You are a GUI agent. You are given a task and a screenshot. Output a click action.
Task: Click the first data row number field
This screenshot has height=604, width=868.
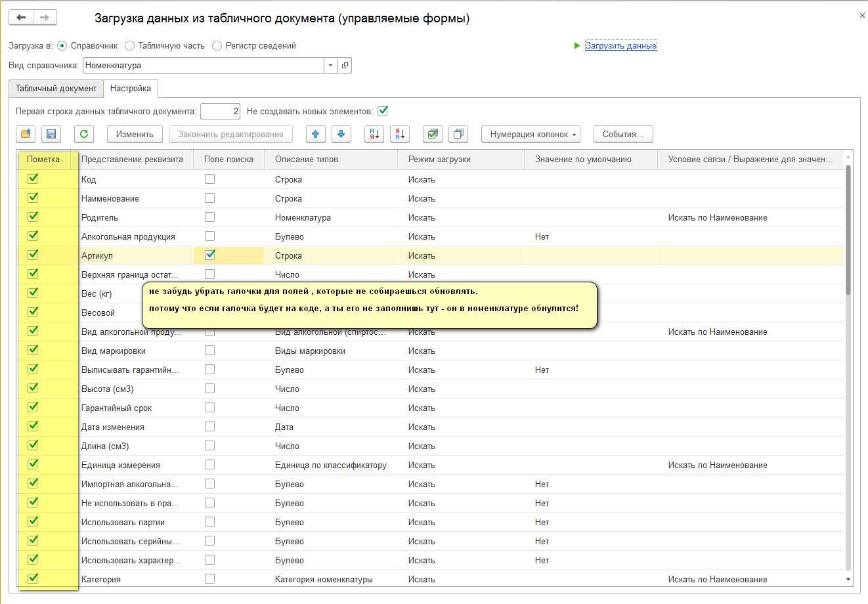coord(220,112)
